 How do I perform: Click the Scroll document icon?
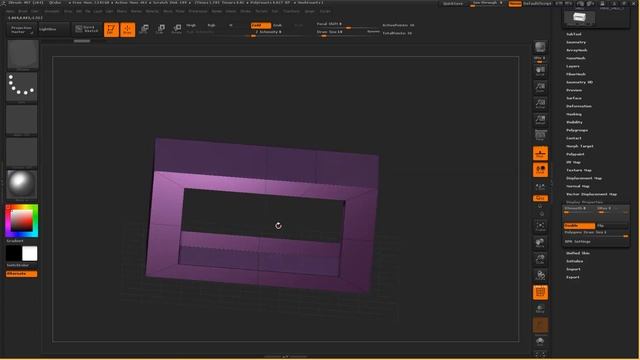540,71
